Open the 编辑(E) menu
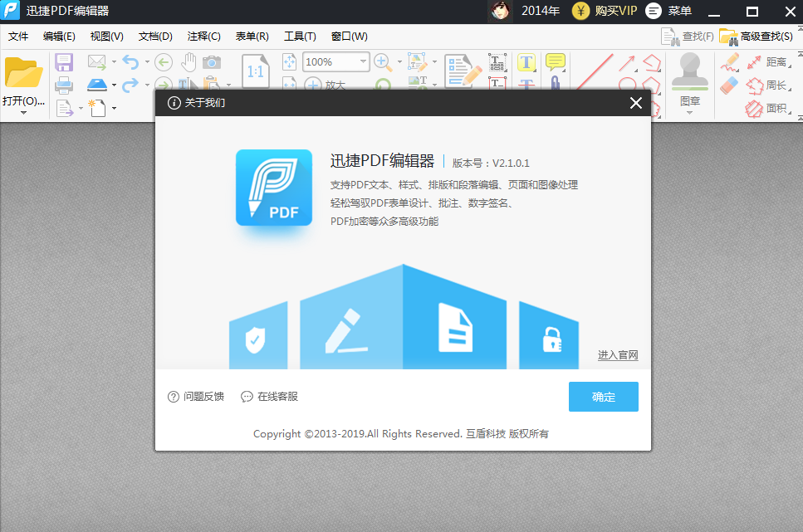 pos(59,37)
